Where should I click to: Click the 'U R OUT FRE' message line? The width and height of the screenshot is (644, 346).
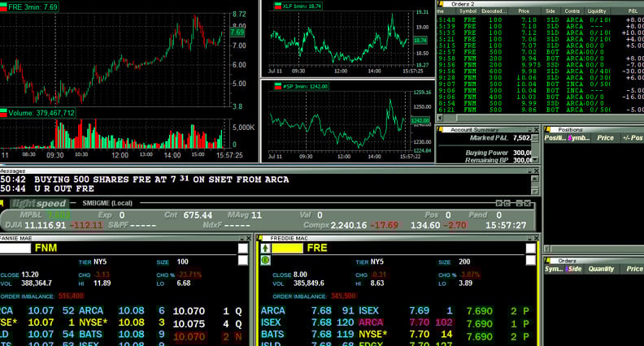click(x=64, y=188)
